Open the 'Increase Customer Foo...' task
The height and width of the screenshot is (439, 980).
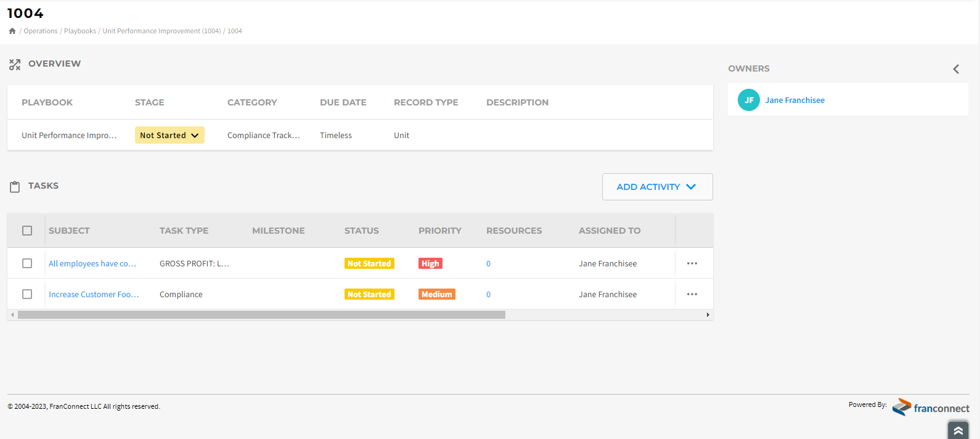(94, 294)
